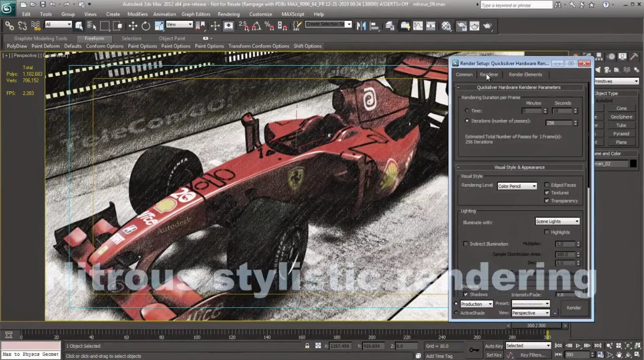Click the Paint Deform ribbon button
Image resolution: width=644 pixels, height=360 pixels.
click(45, 46)
